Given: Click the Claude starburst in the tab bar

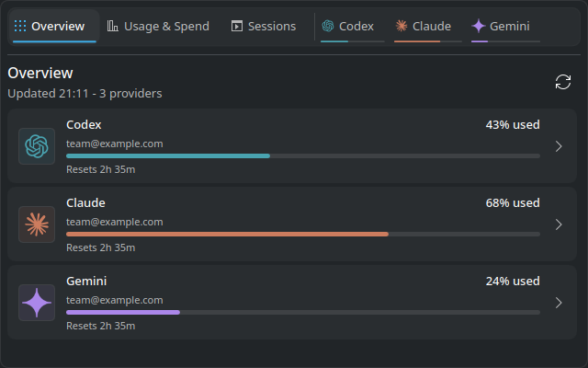Looking at the screenshot, I should [x=401, y=26].
